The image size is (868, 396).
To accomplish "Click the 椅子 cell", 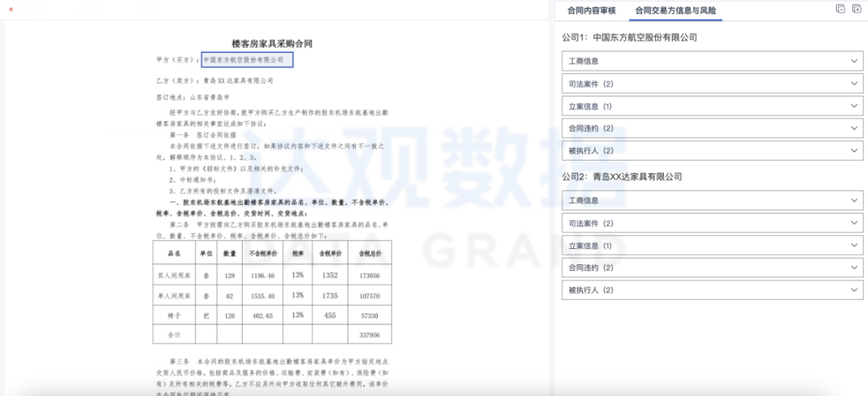I will [174, 315].
